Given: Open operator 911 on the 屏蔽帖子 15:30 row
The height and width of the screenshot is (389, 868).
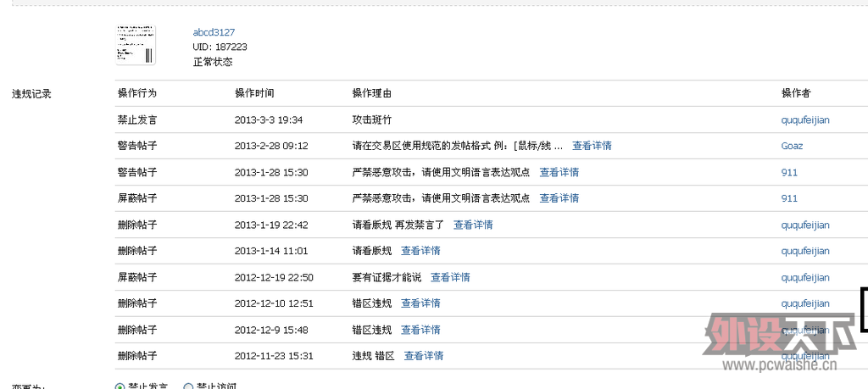Looking at the screenshot, I should [789, 198].
